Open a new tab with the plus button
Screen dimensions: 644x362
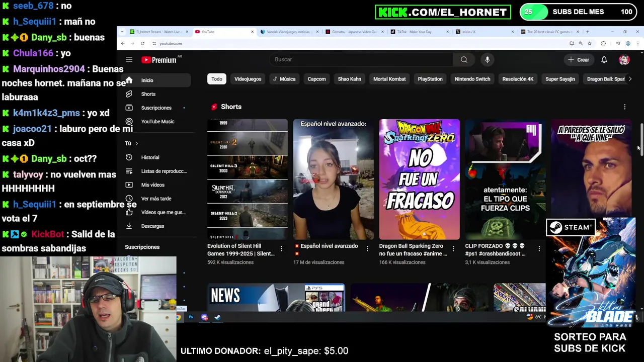(587, 32)
